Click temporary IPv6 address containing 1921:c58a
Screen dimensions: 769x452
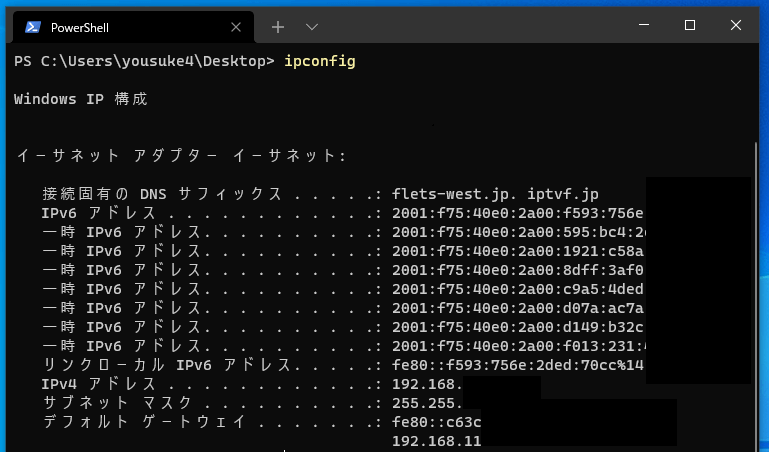[x=517, y=251]
